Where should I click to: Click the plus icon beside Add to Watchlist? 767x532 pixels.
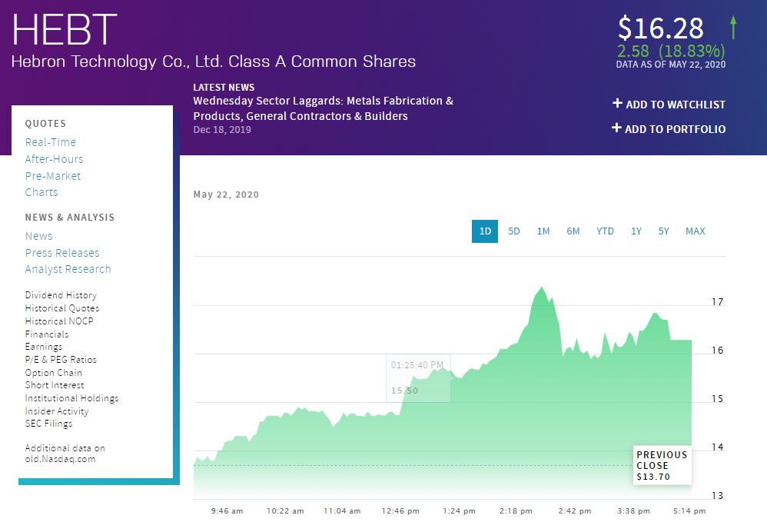point(617,103)
